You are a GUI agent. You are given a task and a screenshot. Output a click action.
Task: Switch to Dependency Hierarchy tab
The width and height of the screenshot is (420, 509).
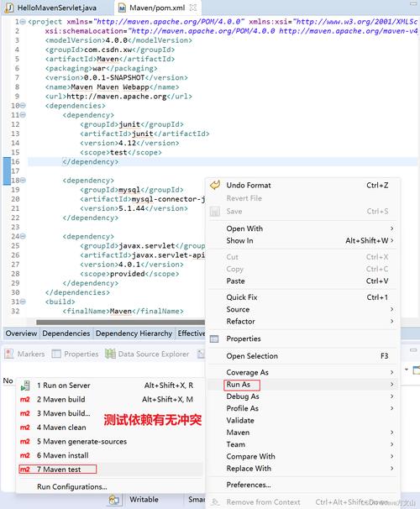point(134,333)
